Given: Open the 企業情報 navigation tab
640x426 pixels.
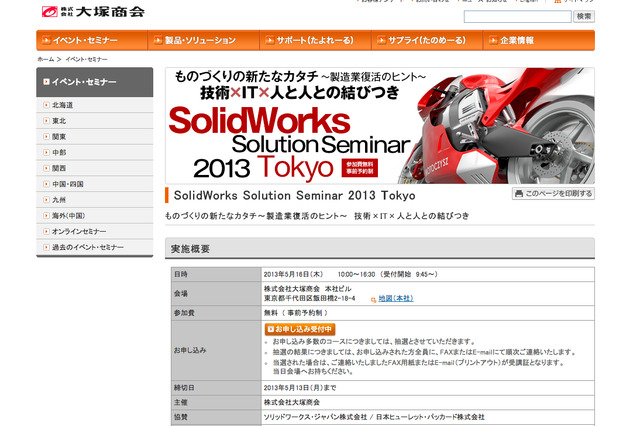Looking at the screenshot, I should [539, 40].
